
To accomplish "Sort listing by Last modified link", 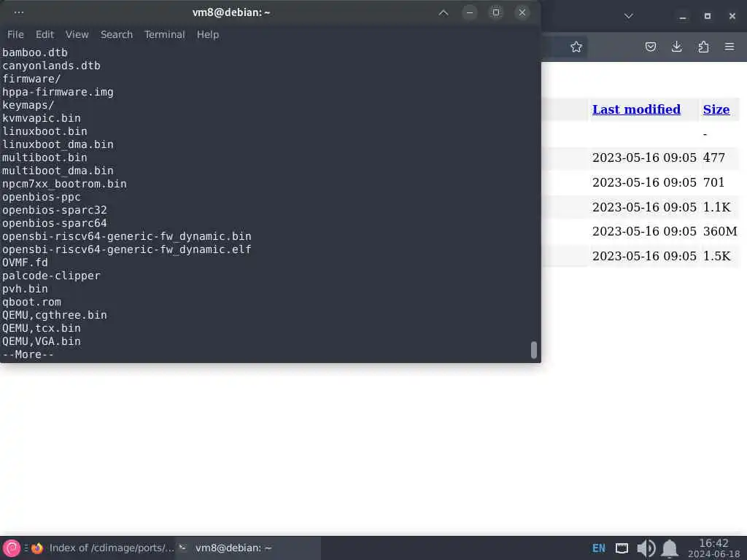I will (636, 109).
